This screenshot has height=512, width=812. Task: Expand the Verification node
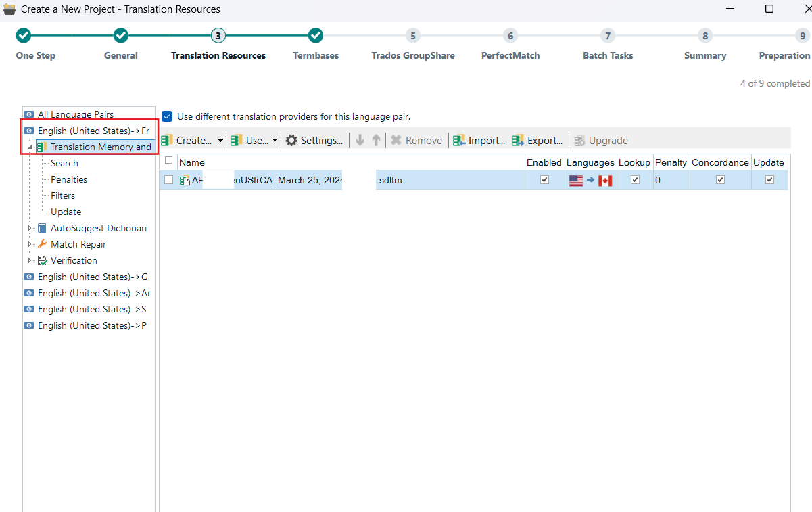30,260
